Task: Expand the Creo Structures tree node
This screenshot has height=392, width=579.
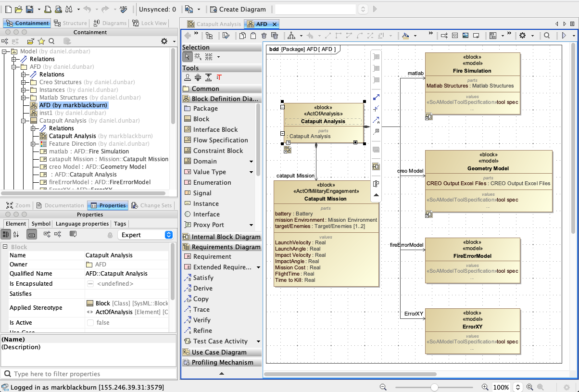Action: point(23,82)
